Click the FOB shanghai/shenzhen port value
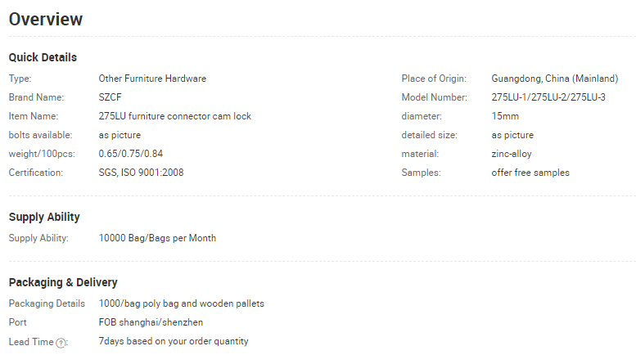The height and width of the screenshot is (364, 636). 151,322
